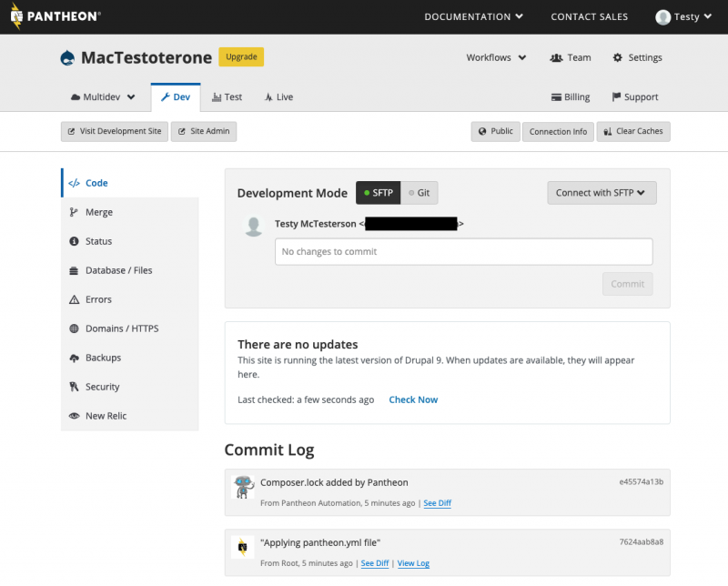
Task: Click the Backups cloud upload icon
Action: pos(74,358)
